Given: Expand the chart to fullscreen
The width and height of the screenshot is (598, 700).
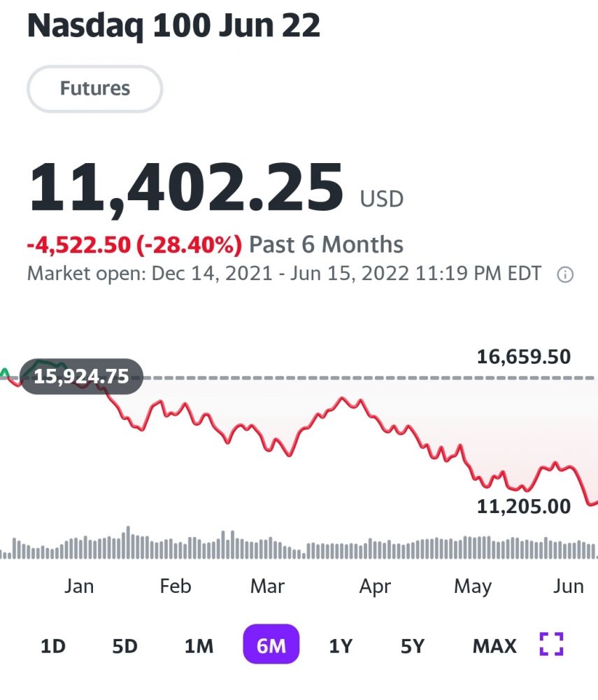Looking at the screenshot, I should tap(551, 644).
